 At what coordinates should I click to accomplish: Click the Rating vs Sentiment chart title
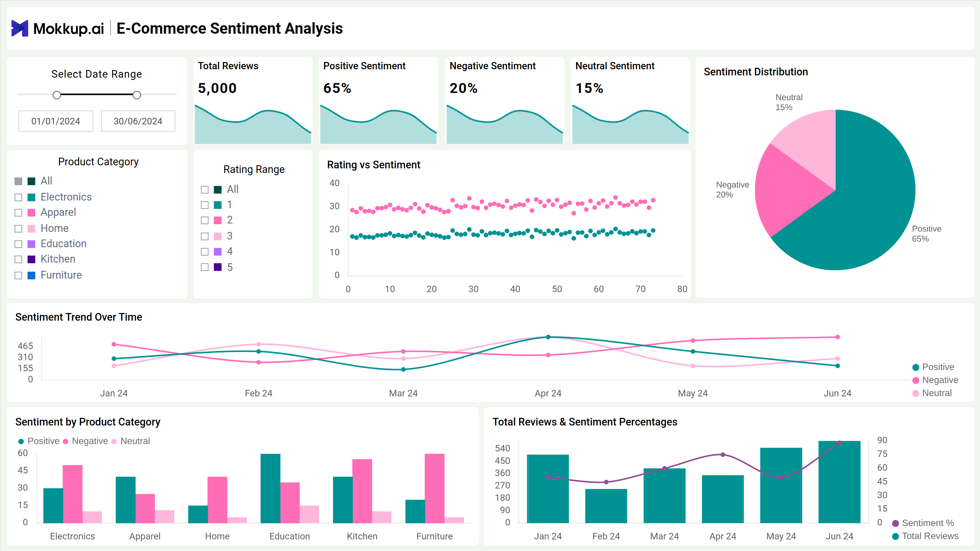(x=374, y=165)
